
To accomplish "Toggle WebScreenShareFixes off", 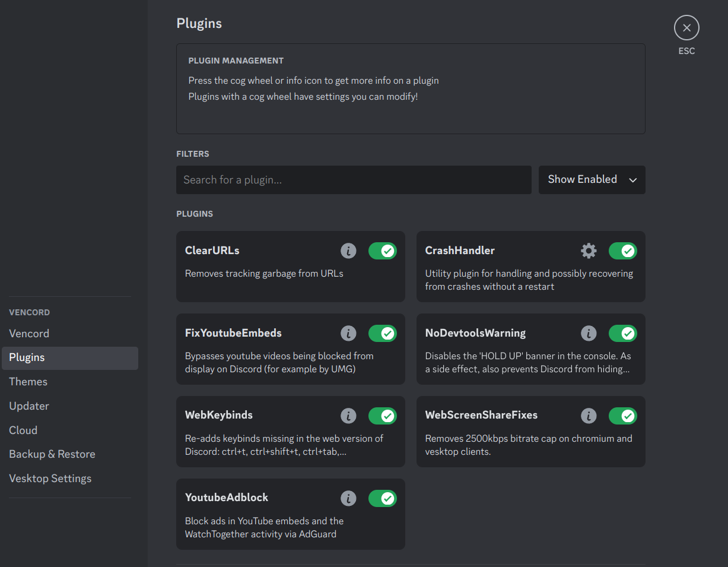I will pyautogui.click(x=623, y=416).
